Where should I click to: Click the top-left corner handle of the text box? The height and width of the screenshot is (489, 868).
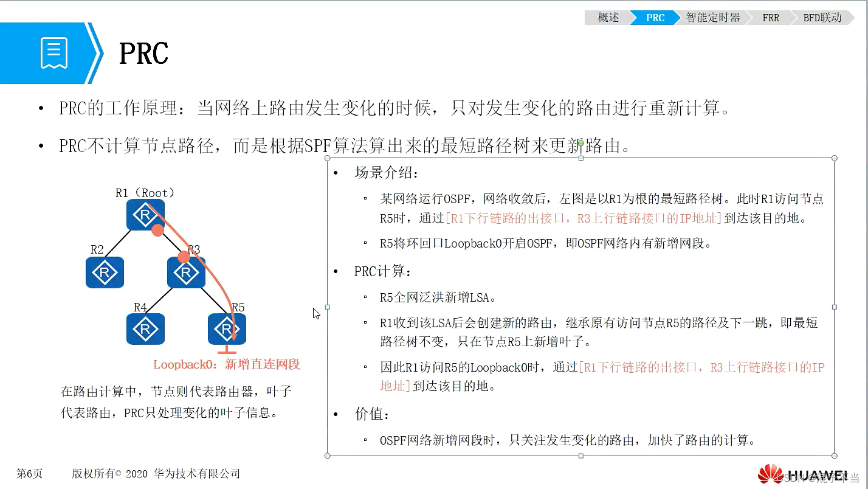(328, 158)
